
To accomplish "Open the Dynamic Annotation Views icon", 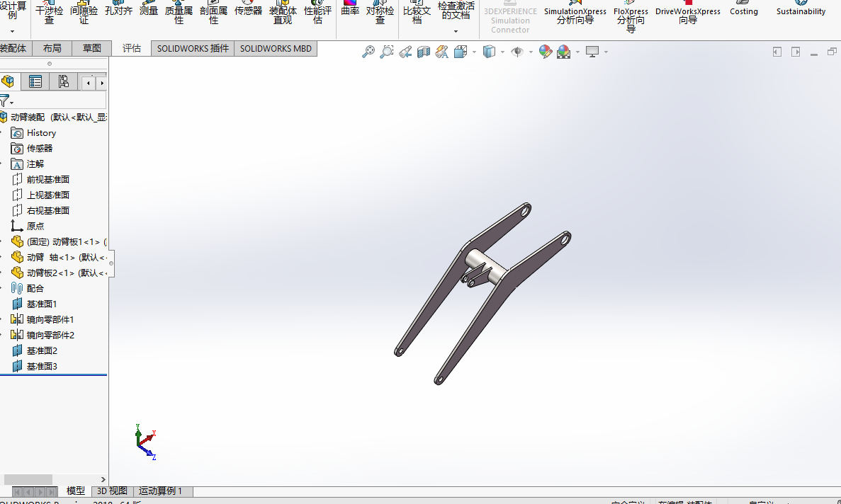I will click(x=442, y=52).
